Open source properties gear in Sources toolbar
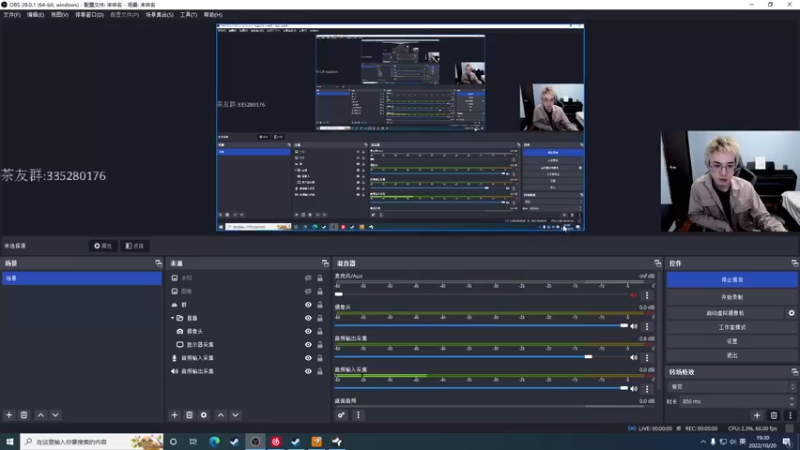Image resolution: width=800 pixels, height=450 pixels. tap(204, 415)
